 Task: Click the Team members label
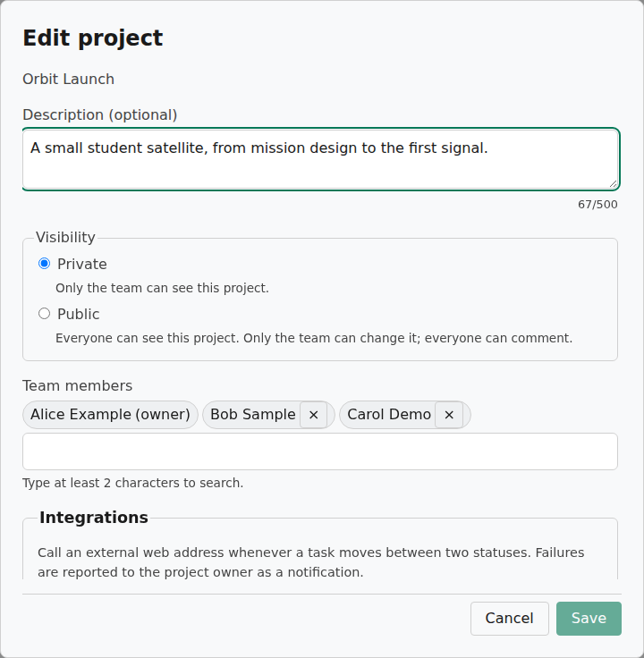77,385
